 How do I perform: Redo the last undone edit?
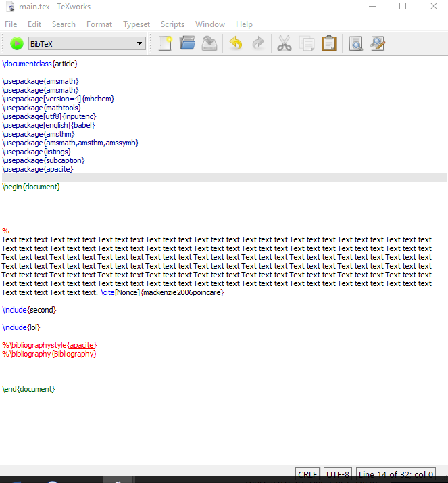coord(258,43)
